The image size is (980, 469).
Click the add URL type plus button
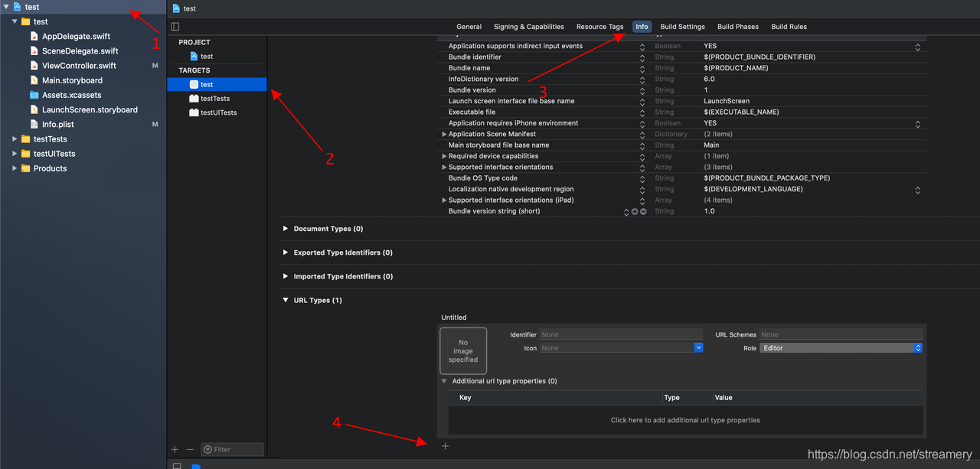click(x=445, y=446)
